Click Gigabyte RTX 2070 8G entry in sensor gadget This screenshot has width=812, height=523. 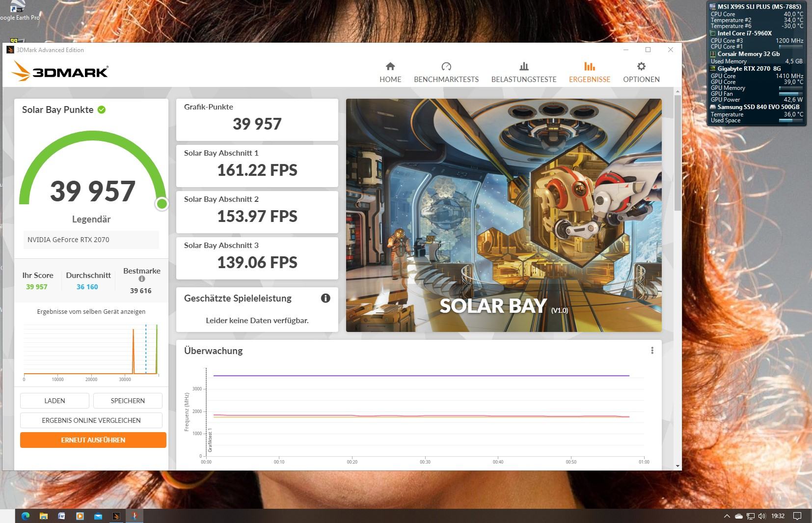coord(749,69)
